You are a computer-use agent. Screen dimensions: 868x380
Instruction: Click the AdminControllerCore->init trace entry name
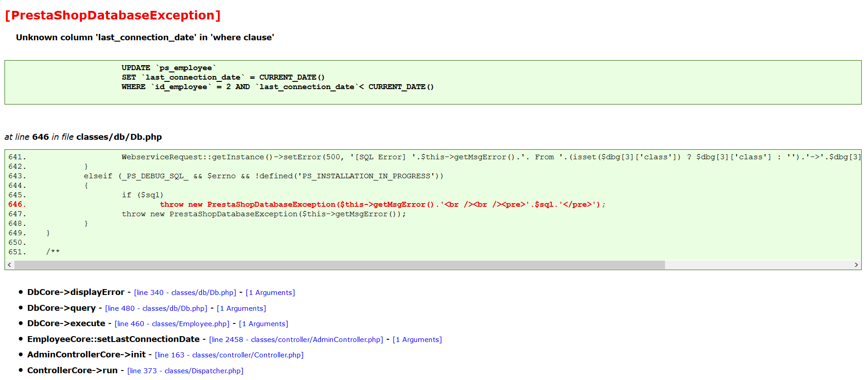click(86, 355)
